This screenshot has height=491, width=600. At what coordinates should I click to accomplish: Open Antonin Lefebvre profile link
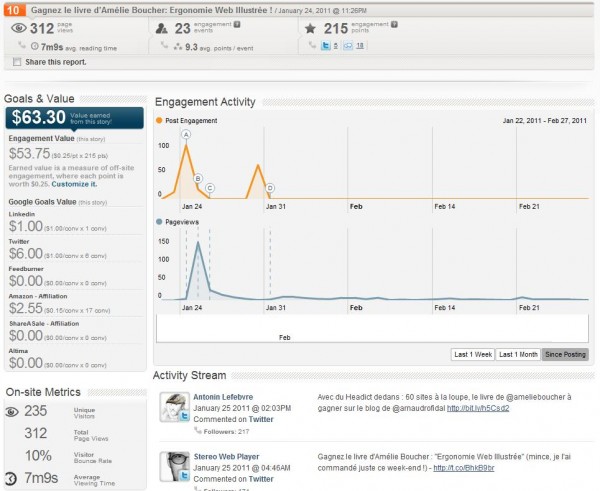coord(223,397)
